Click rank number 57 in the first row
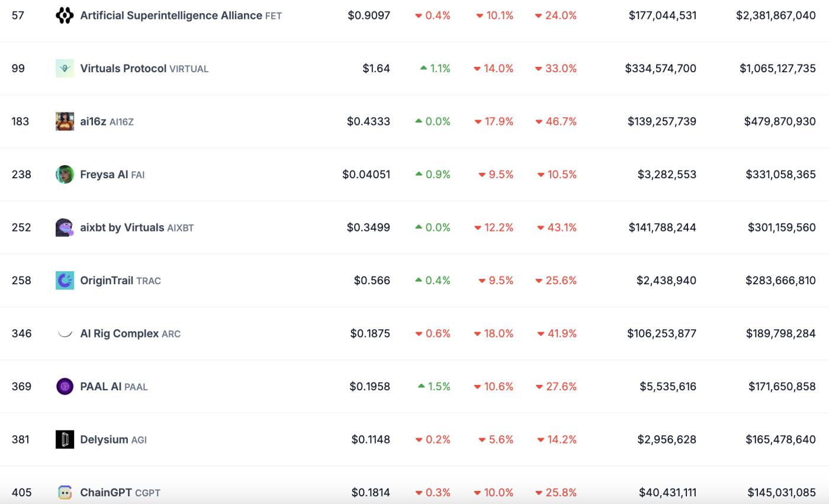The width and height of the screenshot is (829, 504). click(x=18, y=15)
